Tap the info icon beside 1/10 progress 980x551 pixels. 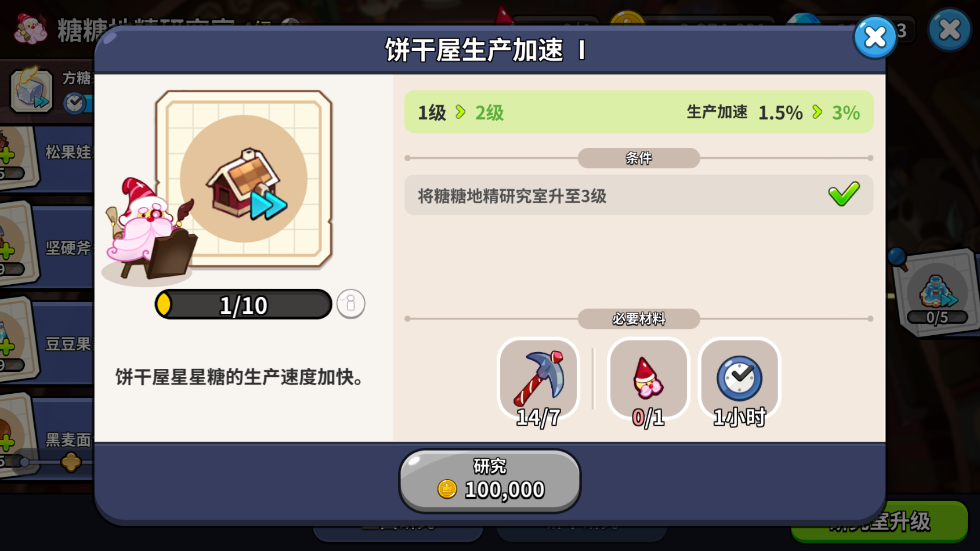(350, 304)
